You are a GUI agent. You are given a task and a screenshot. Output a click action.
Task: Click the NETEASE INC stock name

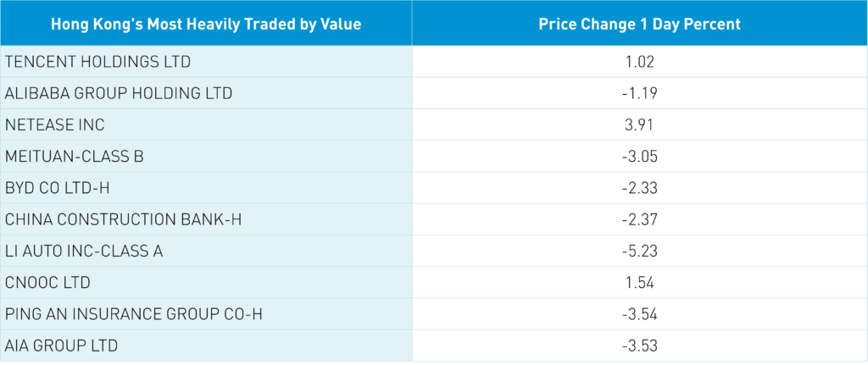pyautogui.click(x=55, y=125)
